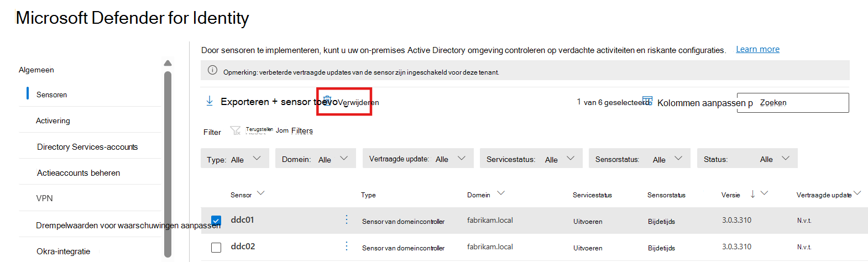Click the Type column header
Viewport: 868px width, 262px height.
tap(368, 195)
